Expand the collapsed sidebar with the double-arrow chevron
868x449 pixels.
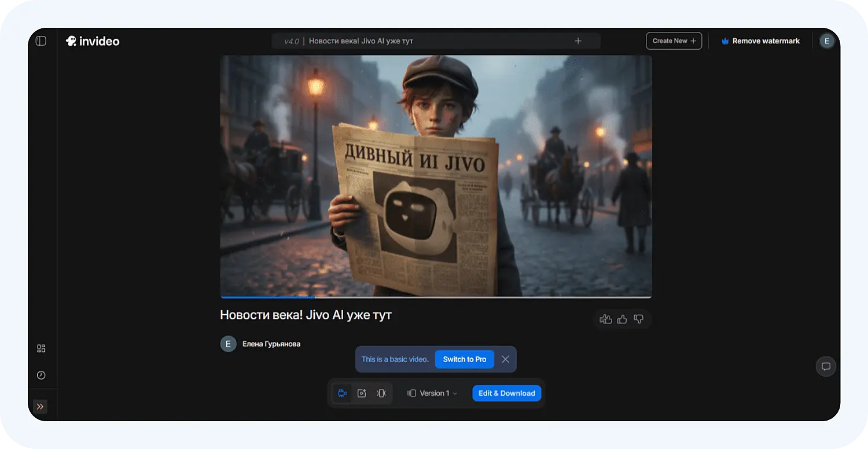(41, 406)
